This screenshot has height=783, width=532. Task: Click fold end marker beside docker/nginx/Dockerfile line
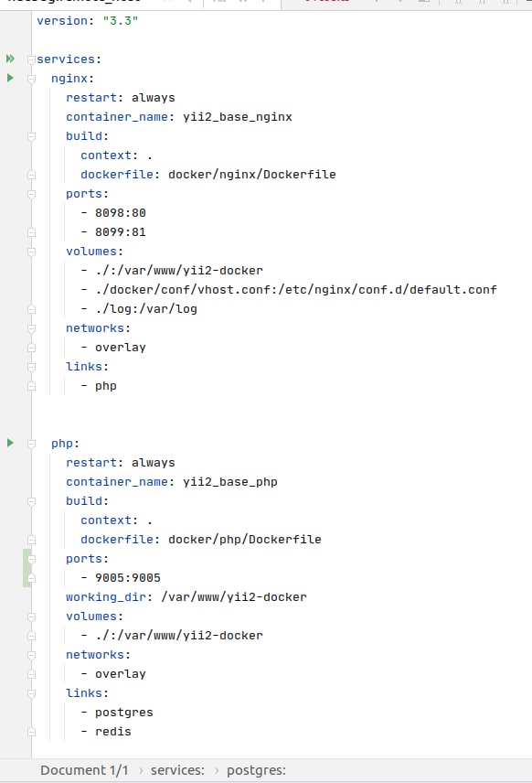coord(31,175)
